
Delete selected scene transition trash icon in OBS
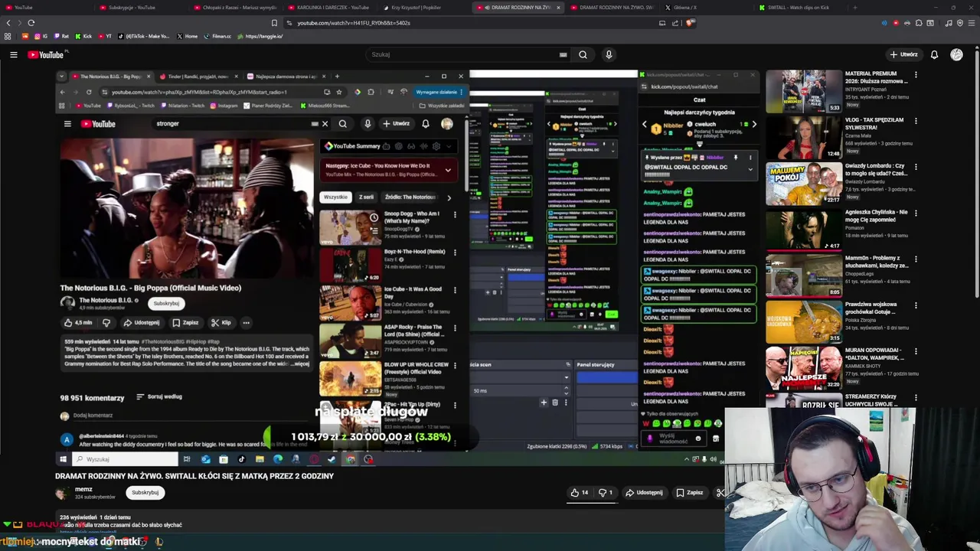click(x=555, y=403)
